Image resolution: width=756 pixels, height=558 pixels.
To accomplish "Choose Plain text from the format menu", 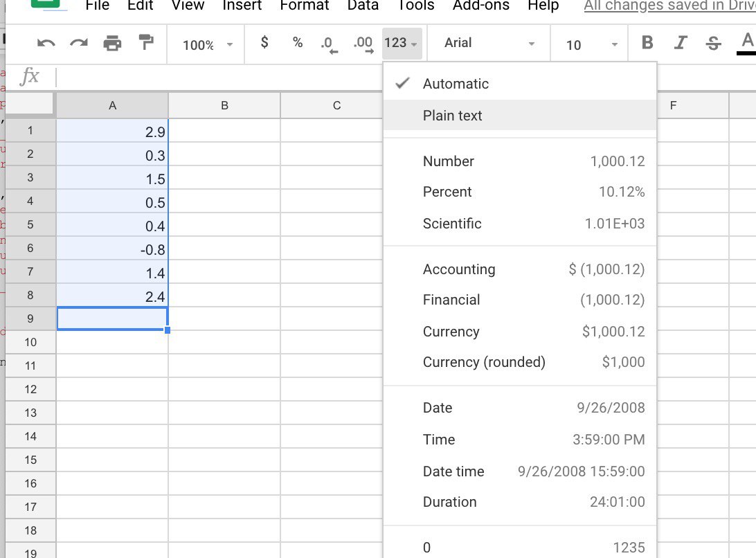I will pyautogui.click(x=453, y=116).
